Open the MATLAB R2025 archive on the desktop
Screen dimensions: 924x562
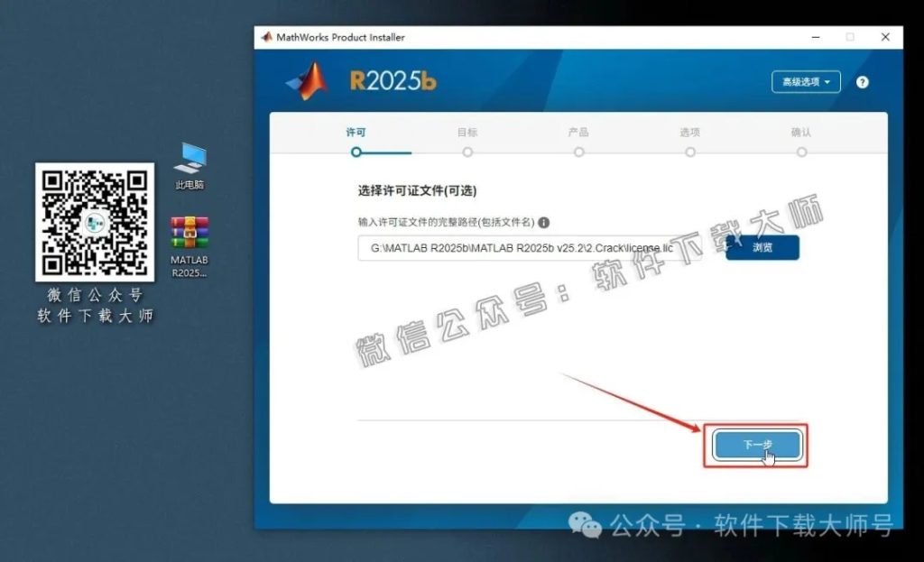(x=189, y=235)
